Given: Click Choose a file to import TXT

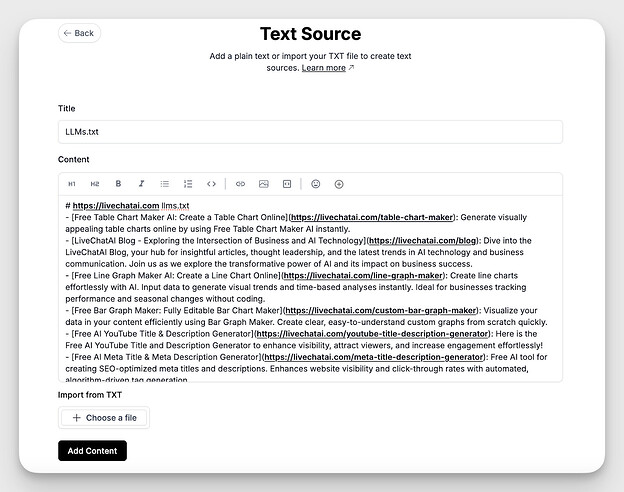Looking at the screenshot, I should pyautogui.click(x=104, y=418).
